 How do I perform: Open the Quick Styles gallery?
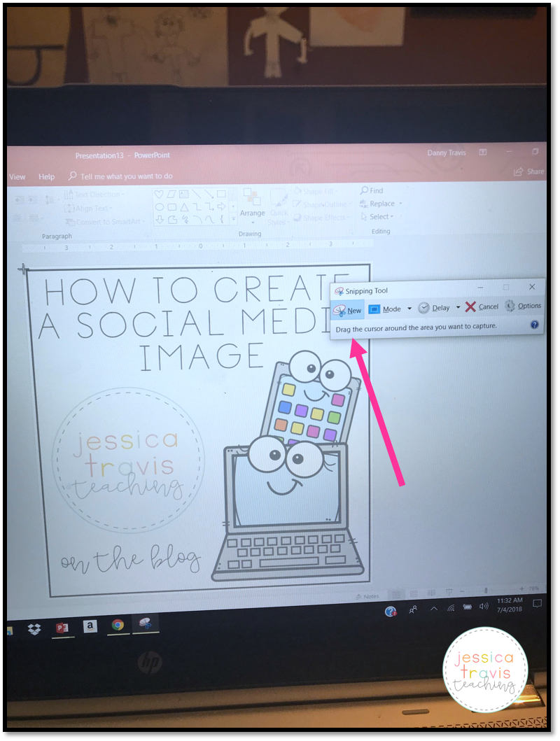(x=279, y=207)
